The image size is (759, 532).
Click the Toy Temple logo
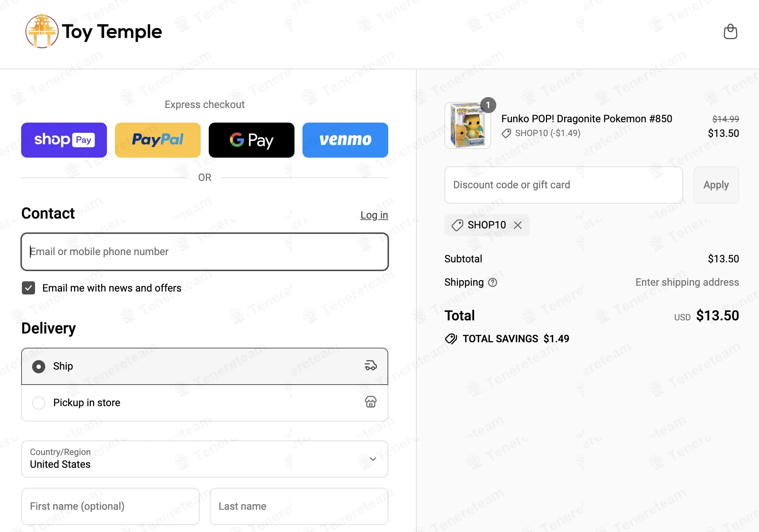click(94, 31)
